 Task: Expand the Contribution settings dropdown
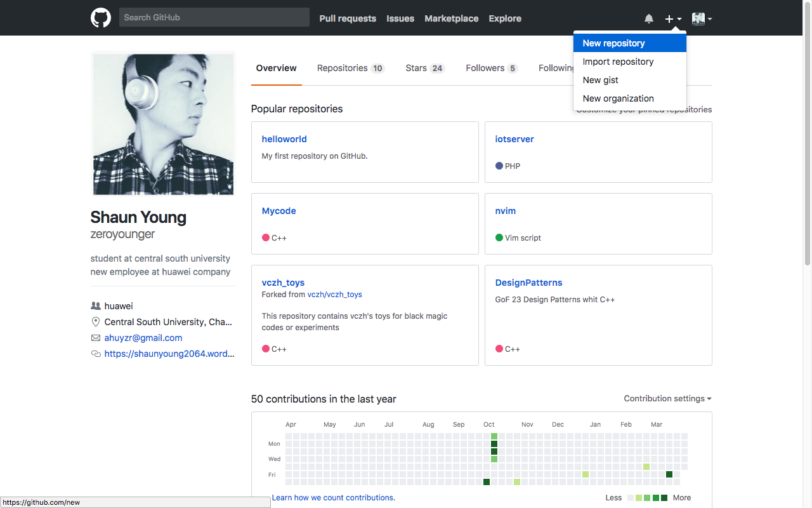[x=667, y=399]
